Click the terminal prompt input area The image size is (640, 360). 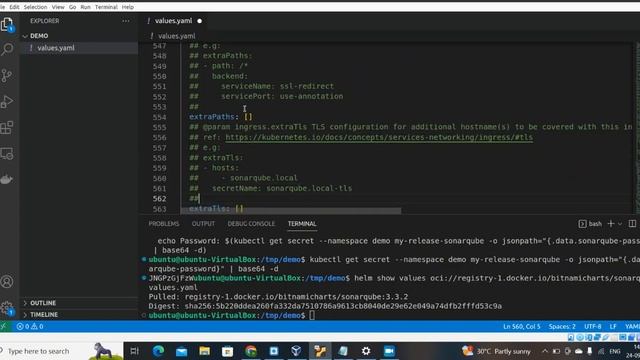click(312, 315)
